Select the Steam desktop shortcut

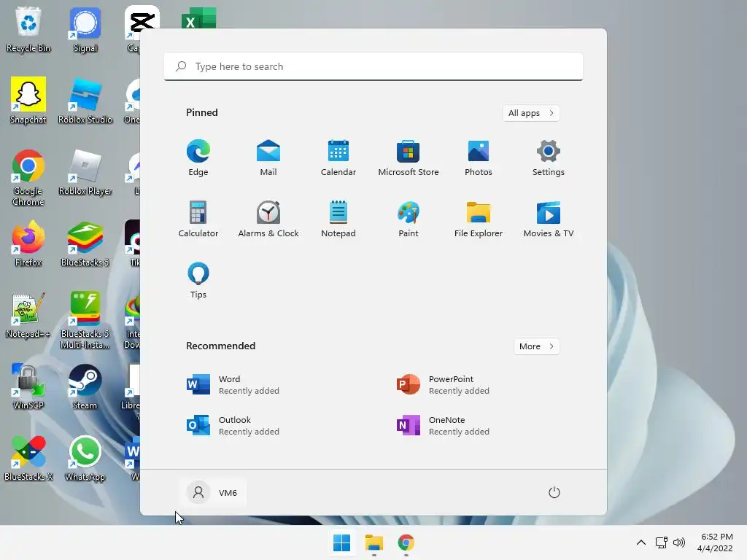pos(85,386)
